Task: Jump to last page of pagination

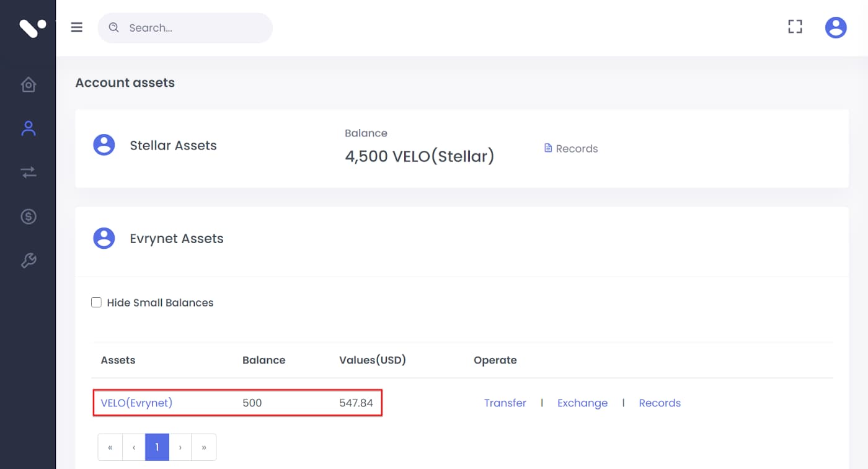Action: (204, 447)
